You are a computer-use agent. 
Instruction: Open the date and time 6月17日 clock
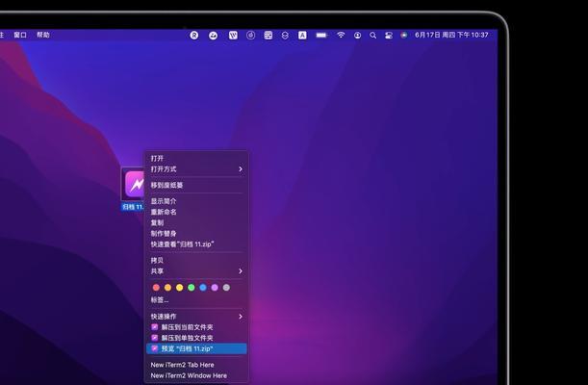(x=451, y=35)
